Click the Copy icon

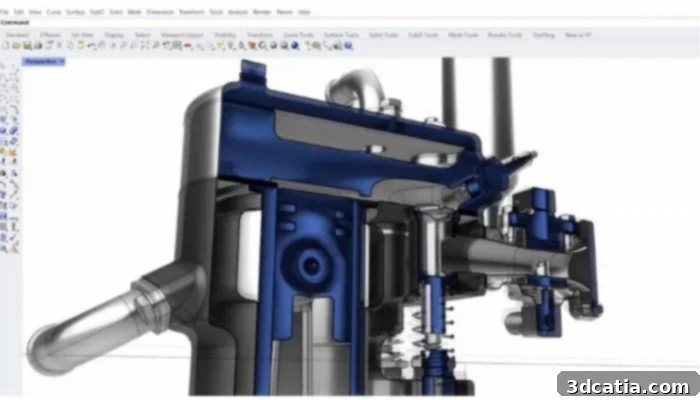pos(71,46)
